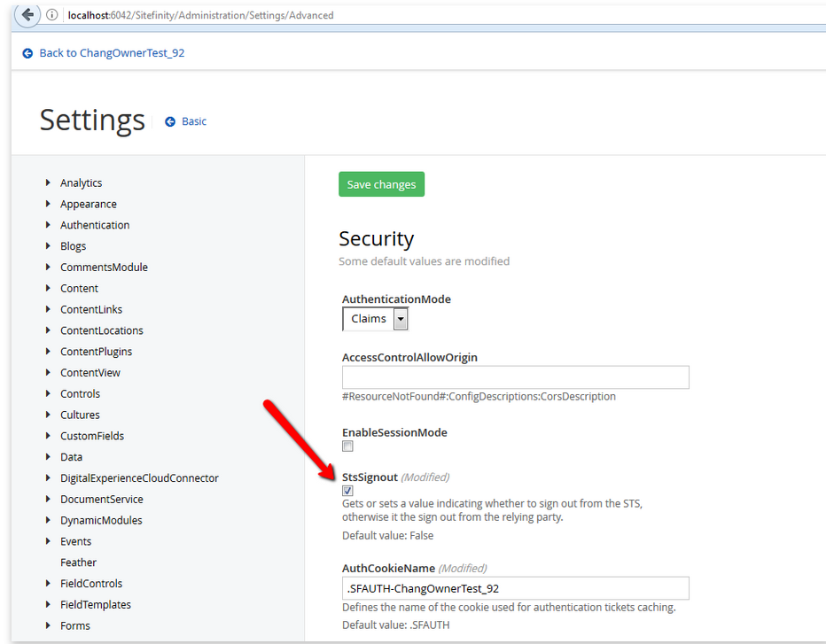Open the site info icon in address bar
This screenshot has height=644, width=826.
pos(51,15)
